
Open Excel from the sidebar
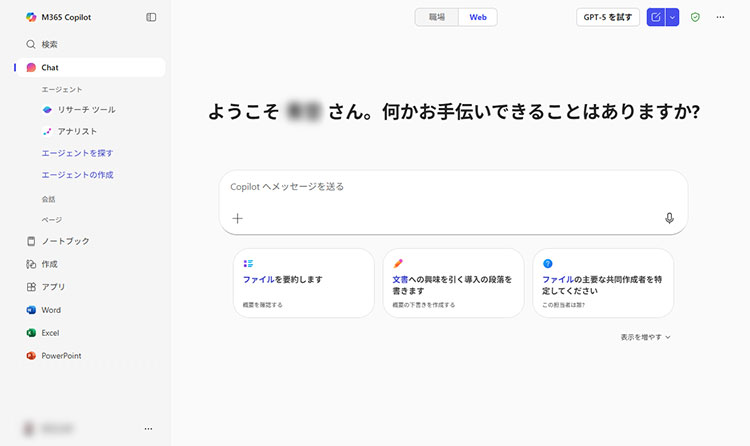[x=50, y=333]
